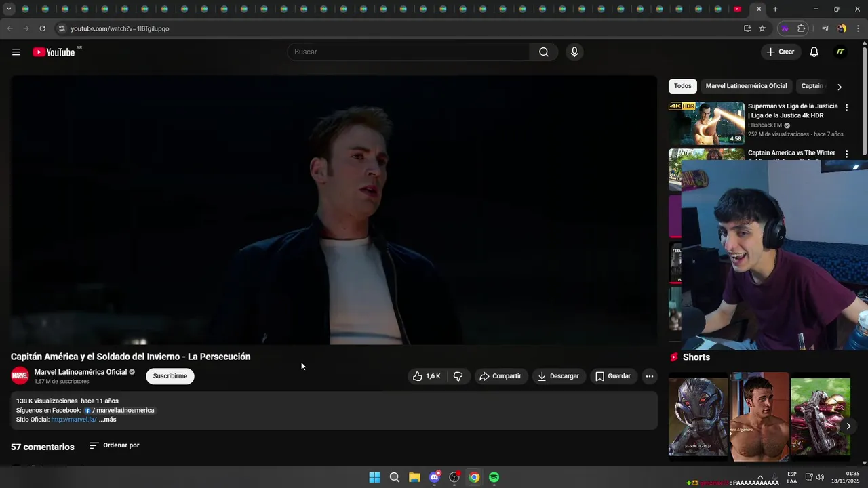
Task: Click the search magnifier button
Action: pyautogui.click(x=543, y=52)
